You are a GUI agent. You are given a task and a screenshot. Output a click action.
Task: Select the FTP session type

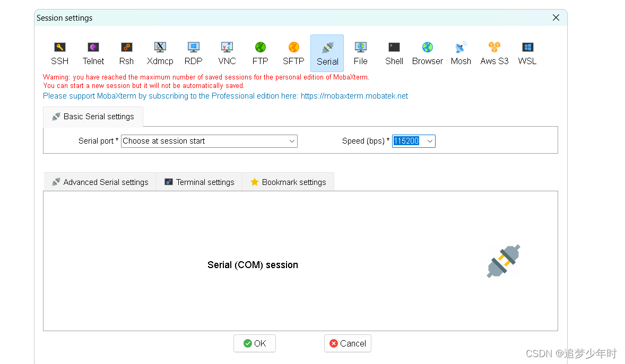coord(261,54)
